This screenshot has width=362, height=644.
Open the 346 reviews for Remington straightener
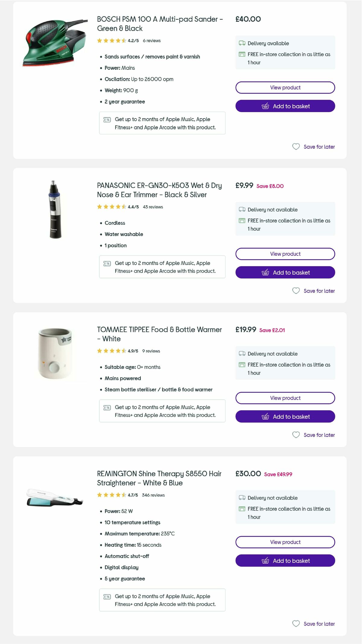tap(154, 495)
